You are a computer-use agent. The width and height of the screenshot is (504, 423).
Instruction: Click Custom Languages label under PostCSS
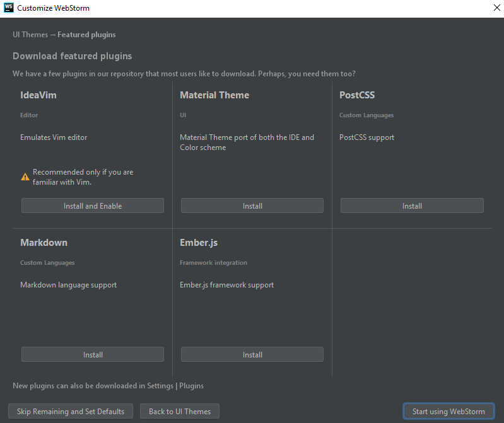click(366, 115)
